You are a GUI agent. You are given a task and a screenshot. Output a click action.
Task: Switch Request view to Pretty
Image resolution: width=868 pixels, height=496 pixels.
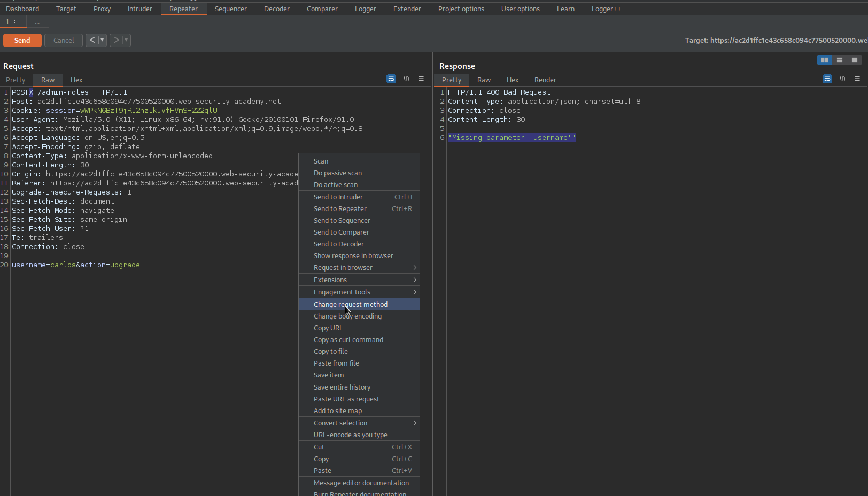point(15,80)
